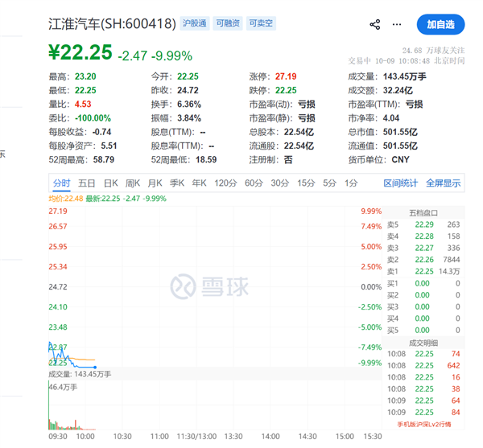Click the 买5 row in order book
Image resolution: width=483 pixels, height=448 pixels.
(x=423, y=330)
